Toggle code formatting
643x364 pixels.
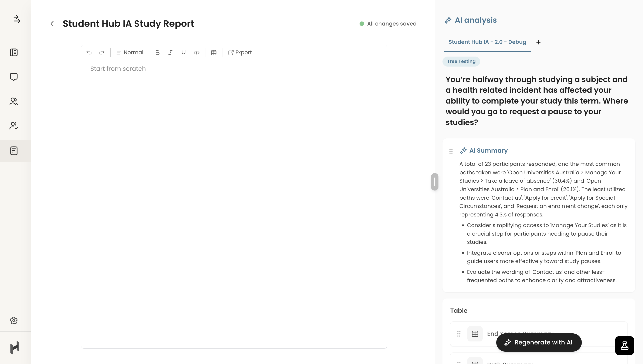(196, 53)
